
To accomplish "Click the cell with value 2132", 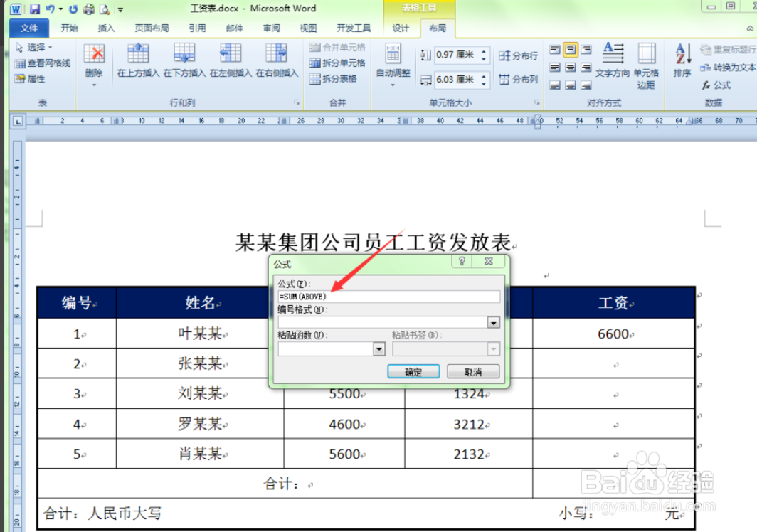I will 469,454.
